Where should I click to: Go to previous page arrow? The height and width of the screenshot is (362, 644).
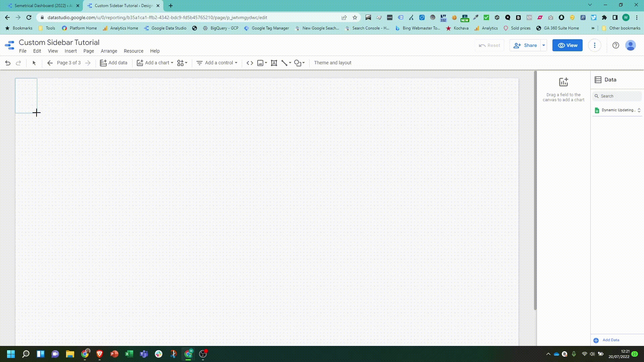50,63
